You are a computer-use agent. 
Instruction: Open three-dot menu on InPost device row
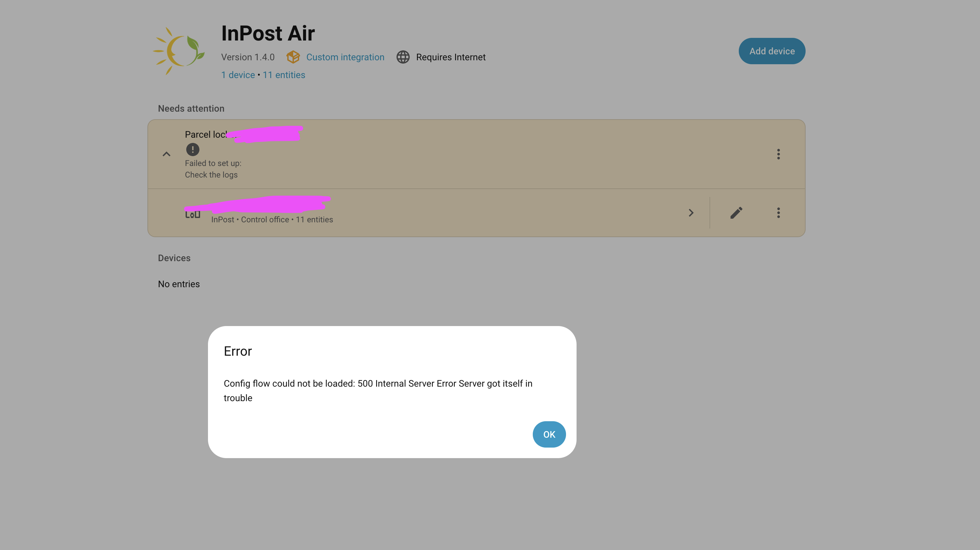778,213
